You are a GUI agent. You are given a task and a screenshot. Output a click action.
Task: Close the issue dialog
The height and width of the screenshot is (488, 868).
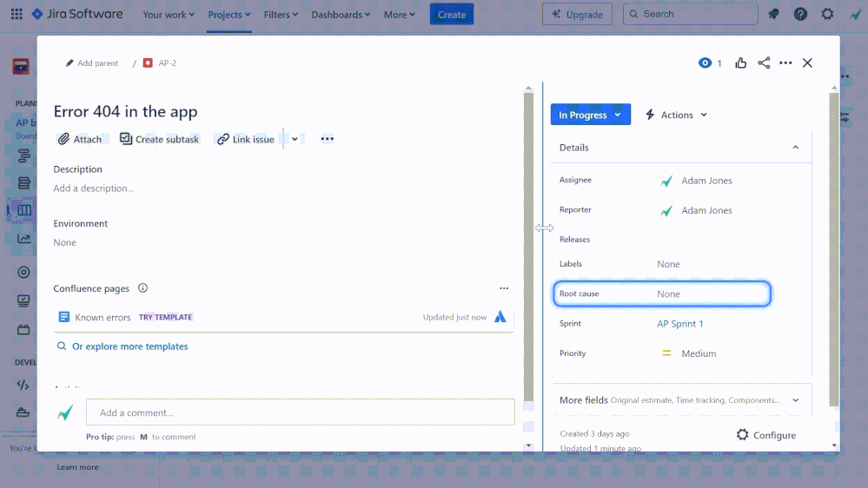coord(807,63)
